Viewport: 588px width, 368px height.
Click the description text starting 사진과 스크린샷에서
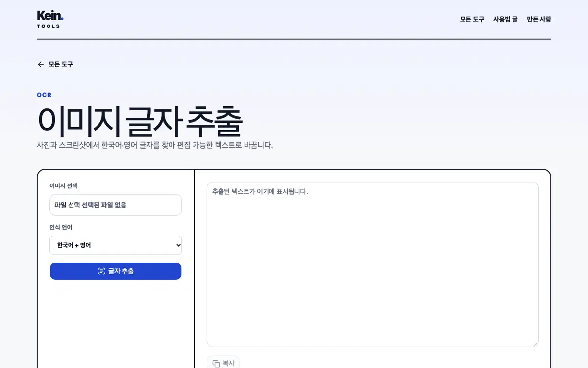(x=155, y=145)
